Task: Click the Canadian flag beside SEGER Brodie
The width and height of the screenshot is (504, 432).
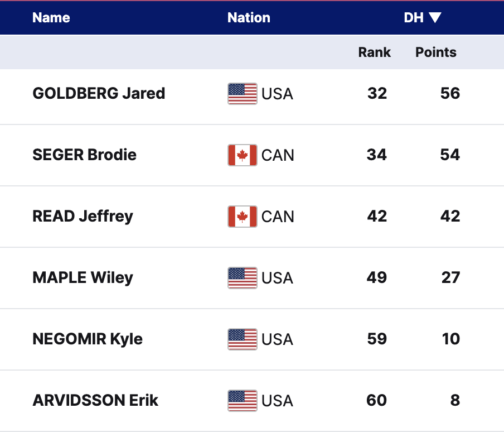Action: [x=242, y=155]
